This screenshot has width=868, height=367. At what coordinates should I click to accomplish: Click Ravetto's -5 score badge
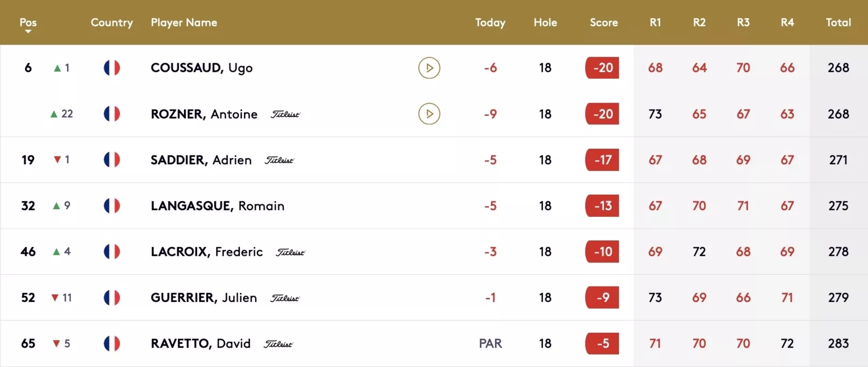[x=602, y=343]
